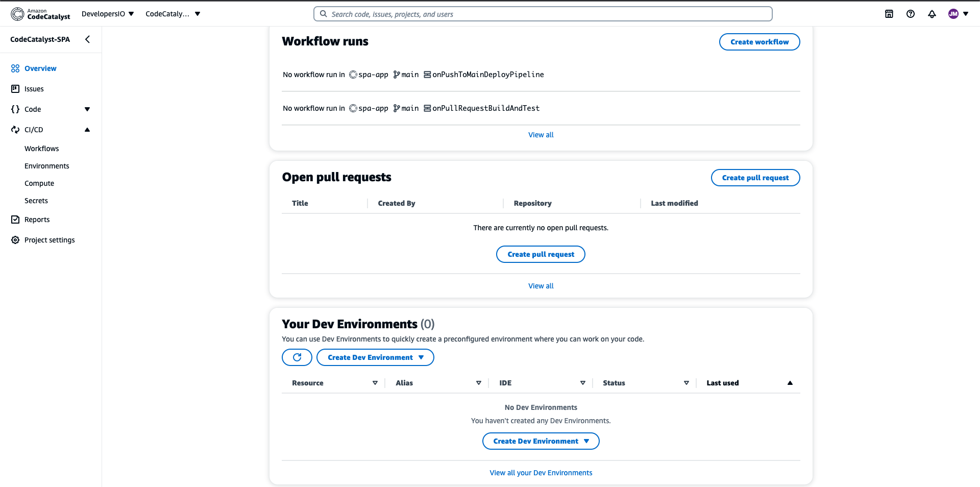
Task: Click main branch icon in onPushToMainDeployPipeline row
Action: [397, 75]
